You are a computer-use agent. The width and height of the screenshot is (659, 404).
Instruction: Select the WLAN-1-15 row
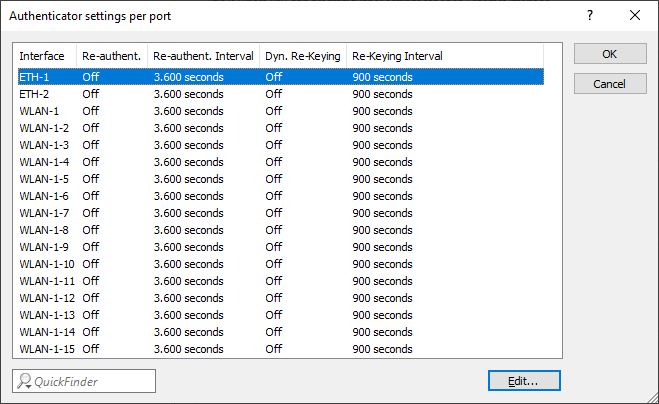pos(46,349)
